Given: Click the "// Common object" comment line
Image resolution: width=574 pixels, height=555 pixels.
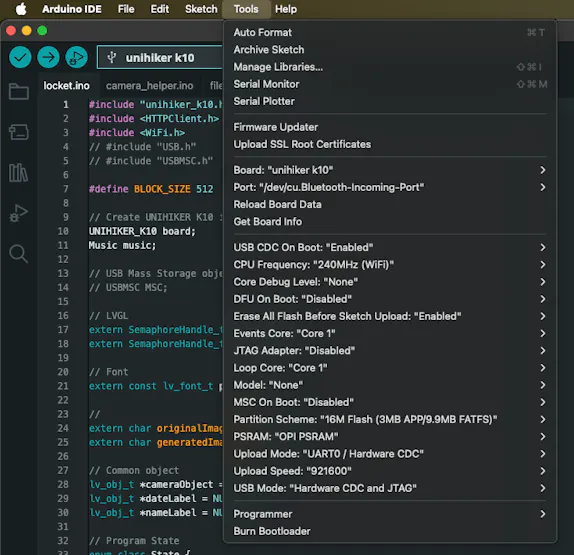Looking at the screenshot, I should [x=134, y=470].
